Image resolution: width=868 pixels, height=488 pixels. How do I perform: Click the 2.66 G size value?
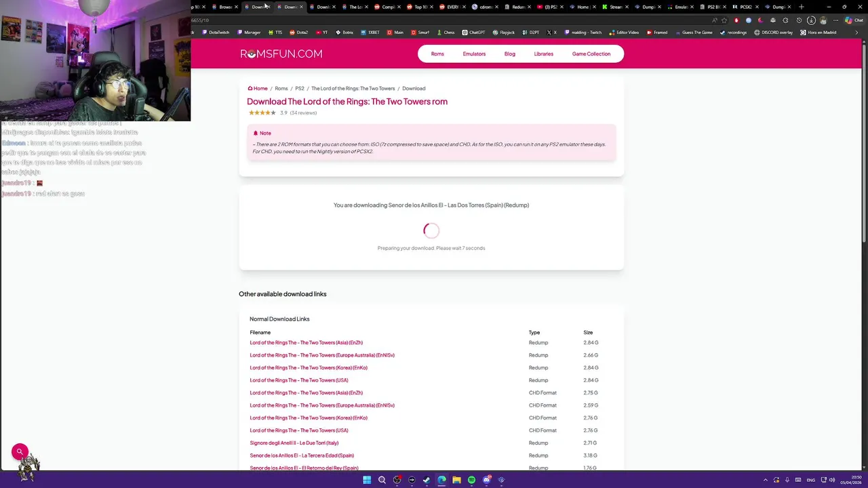coord(591,355)
